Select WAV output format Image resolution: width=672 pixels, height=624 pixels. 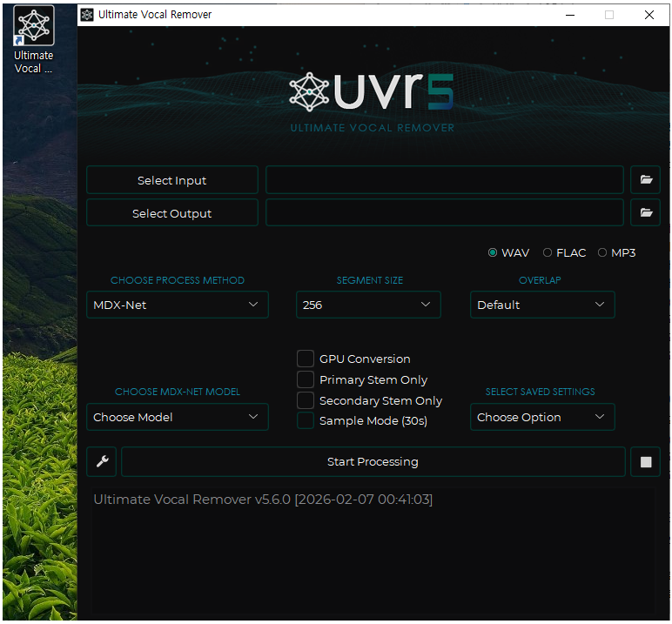[x=508, y=253]
